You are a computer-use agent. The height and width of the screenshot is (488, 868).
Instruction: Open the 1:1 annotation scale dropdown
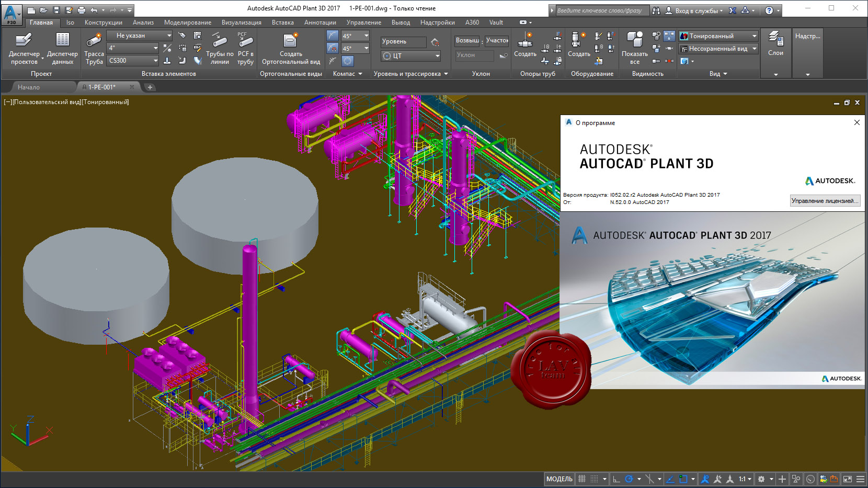point(745,479)
